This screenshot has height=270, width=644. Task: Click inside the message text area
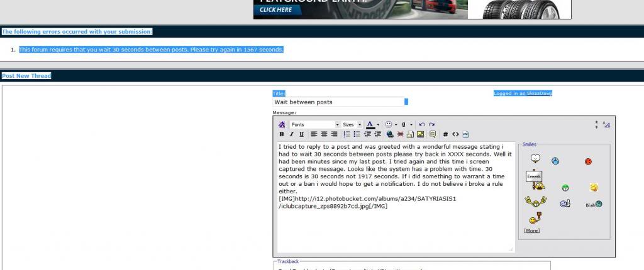(396, 197)
